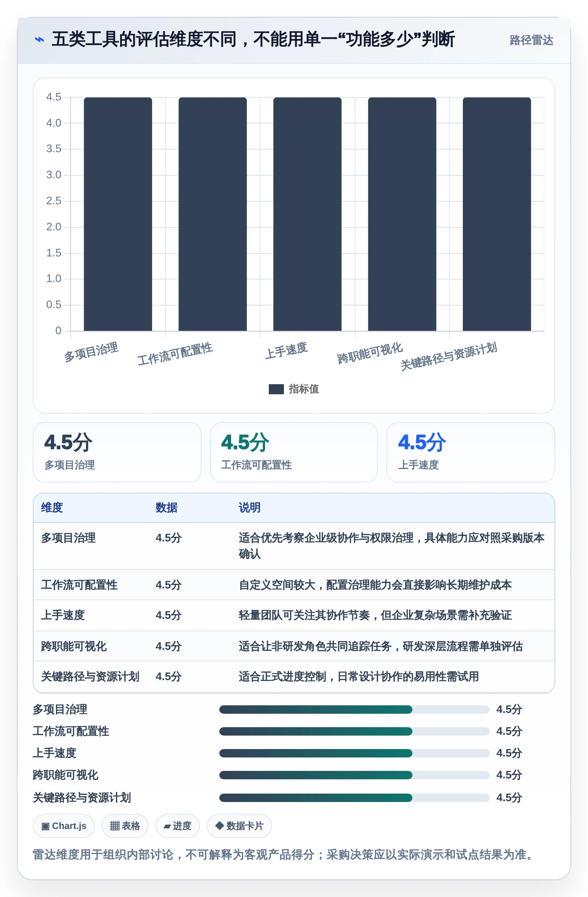Click the Chart.js tag chip
This screenshot has width=588, height=897.
pos(64,826)
